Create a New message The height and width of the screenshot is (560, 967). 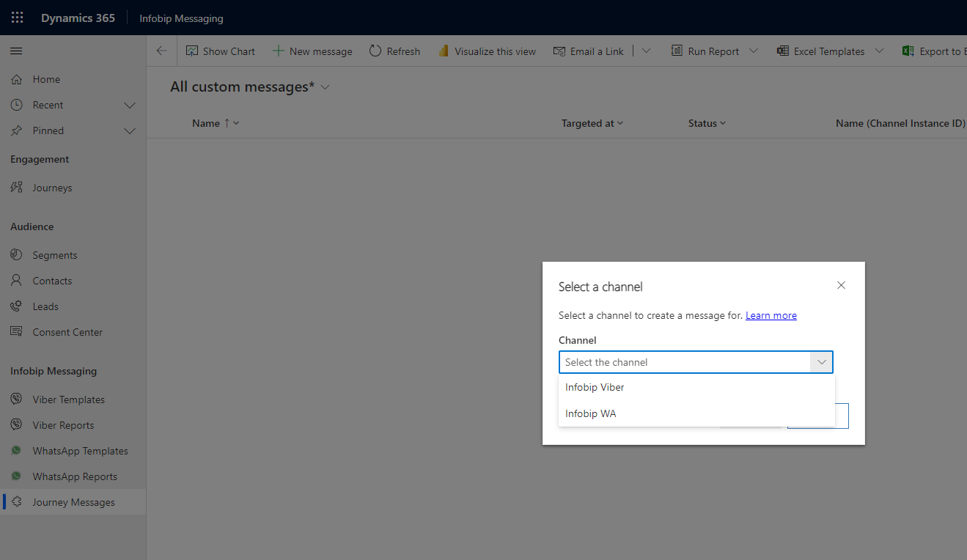[312, 51]
